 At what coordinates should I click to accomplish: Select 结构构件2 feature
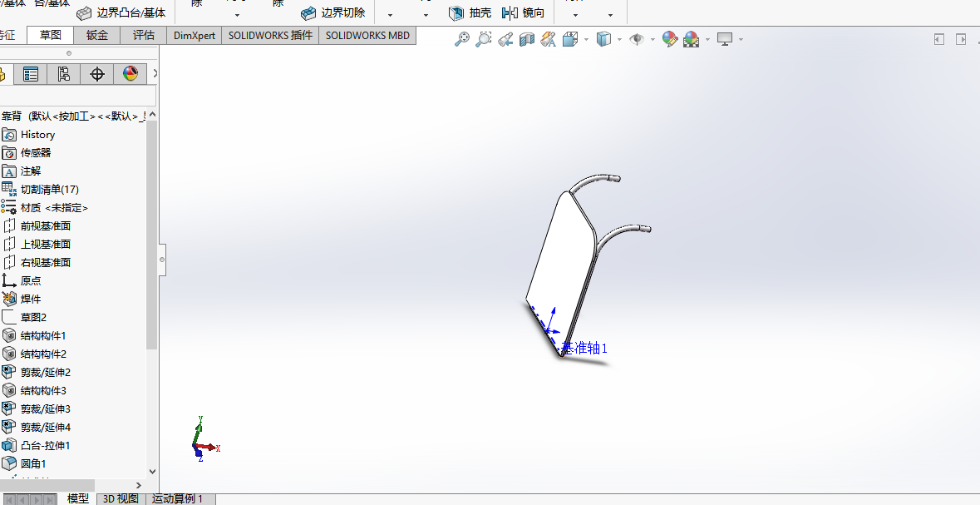34,354
